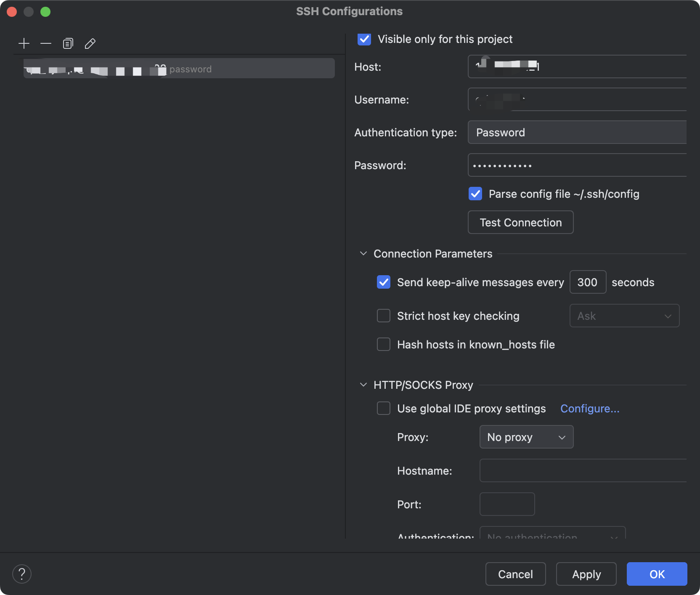Click the keep-alive seconds input field
Screen dimensions: 700x595
coord(587,282)
